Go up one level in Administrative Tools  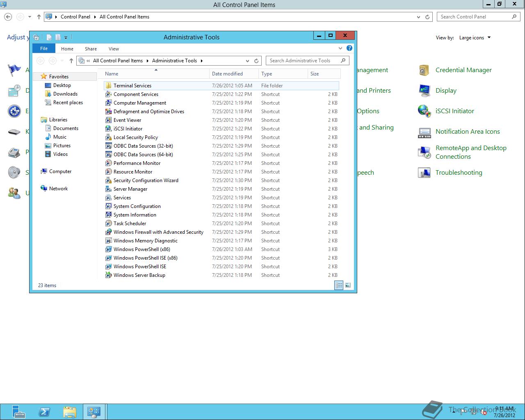coord(71,61)
